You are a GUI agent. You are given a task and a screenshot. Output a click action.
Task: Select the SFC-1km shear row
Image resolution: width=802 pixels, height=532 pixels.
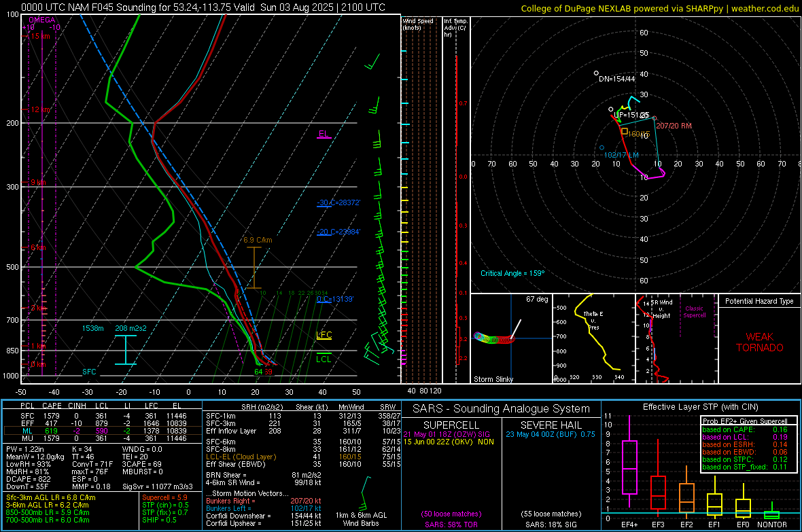(303, 416)
